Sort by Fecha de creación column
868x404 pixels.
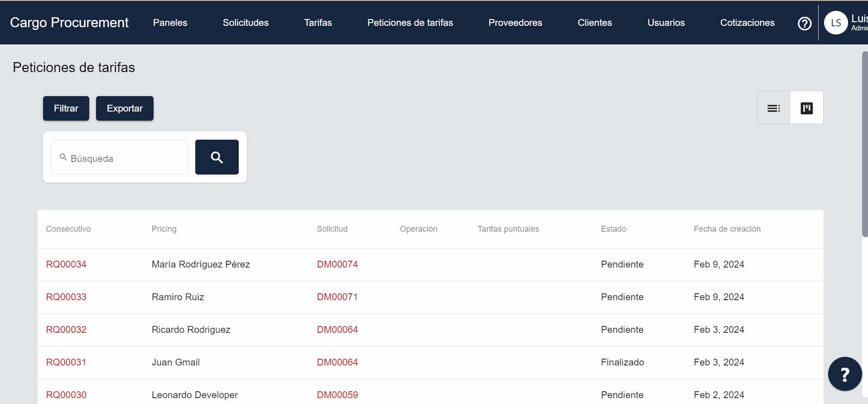pos(727,229)
